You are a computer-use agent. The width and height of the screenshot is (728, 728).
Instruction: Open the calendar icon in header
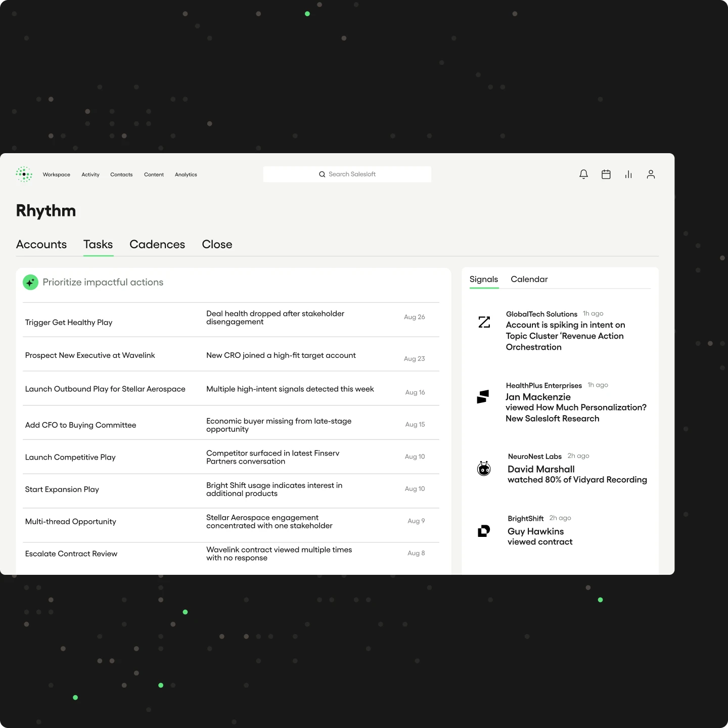click(x=606, y=174)
